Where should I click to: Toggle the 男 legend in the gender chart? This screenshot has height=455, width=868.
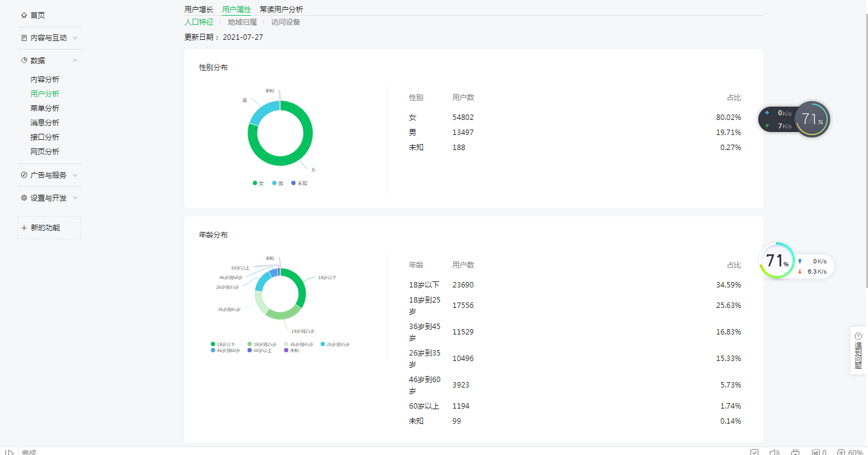[277, 183]
